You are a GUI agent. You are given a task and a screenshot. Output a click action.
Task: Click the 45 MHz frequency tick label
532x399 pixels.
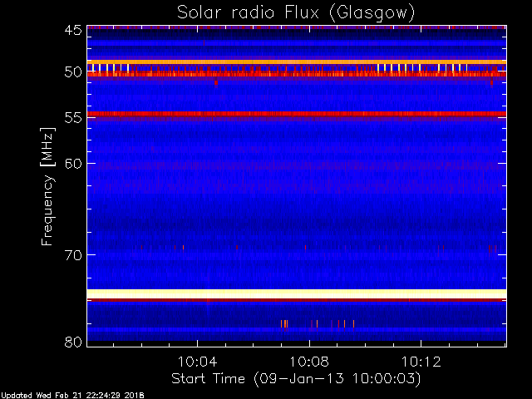[72, 31]
